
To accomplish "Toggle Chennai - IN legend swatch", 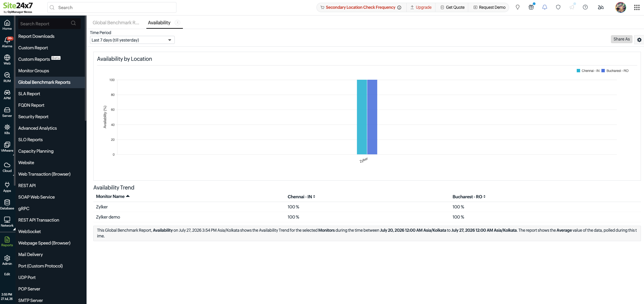I will coord(578,71).
